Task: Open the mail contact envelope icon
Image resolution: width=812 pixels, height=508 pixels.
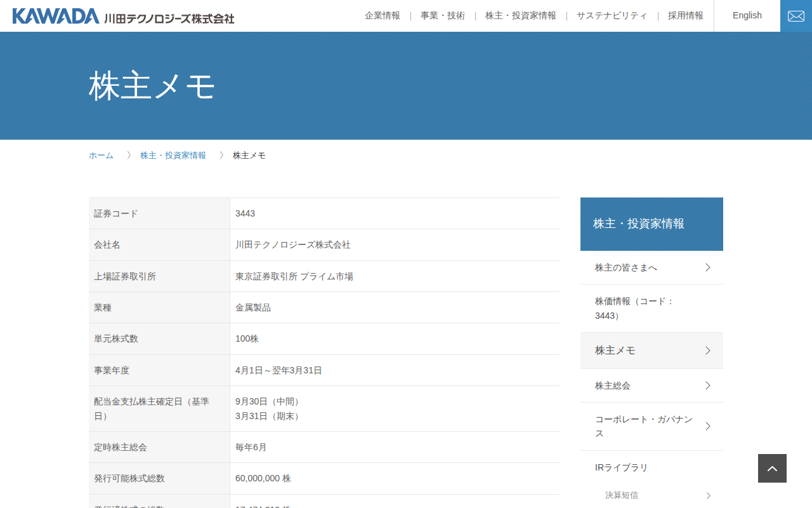Action: click(x=796, y=16)
